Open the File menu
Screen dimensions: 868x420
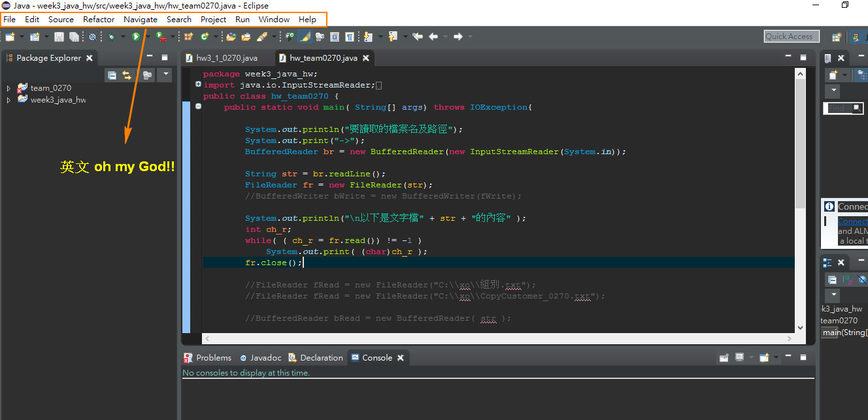[x=9, y=20]
